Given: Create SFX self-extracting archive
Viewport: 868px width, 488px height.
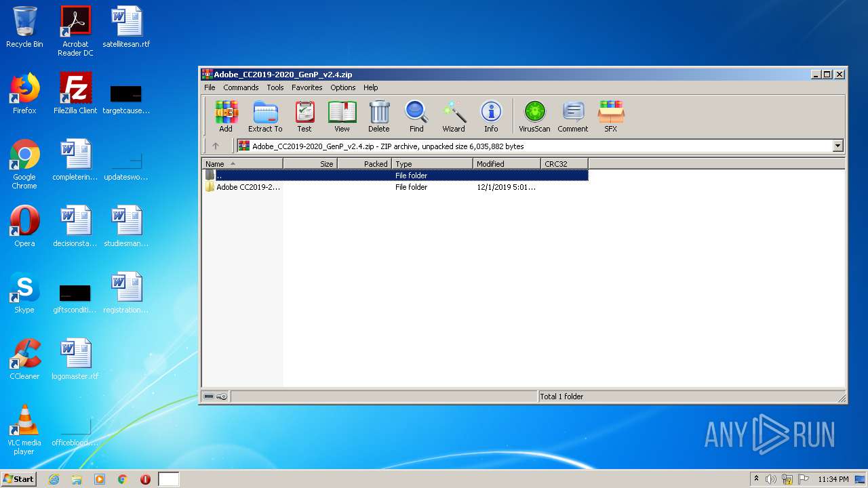Looking at the screenshot, I should 611,117.
